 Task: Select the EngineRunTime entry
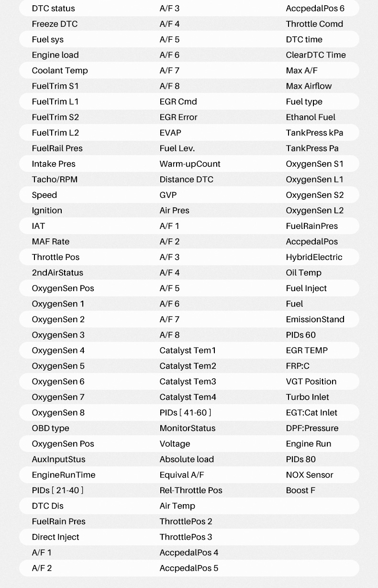click(64, 475)
